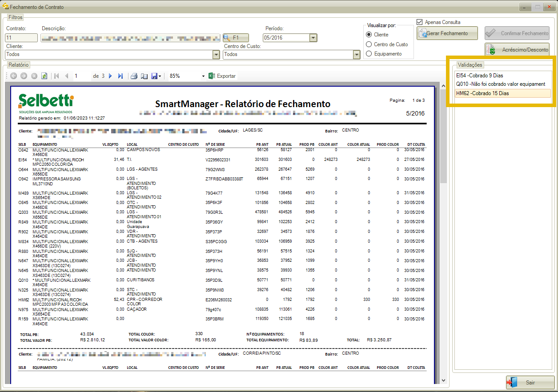Viewport: 558px width, 392px height.
Task: Toggle print layout view icon
Action: click(144, 76)
